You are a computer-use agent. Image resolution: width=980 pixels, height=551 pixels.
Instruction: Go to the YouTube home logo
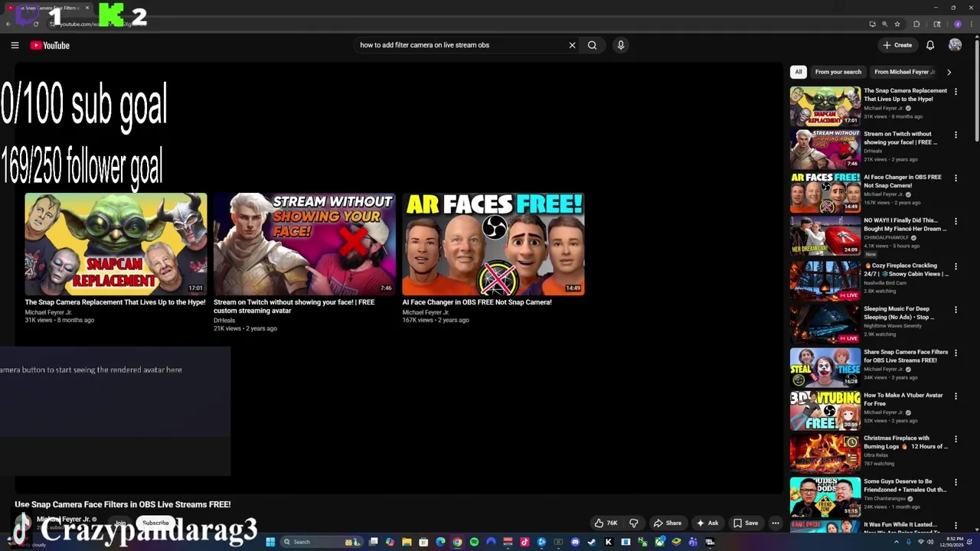pos(50,45)
